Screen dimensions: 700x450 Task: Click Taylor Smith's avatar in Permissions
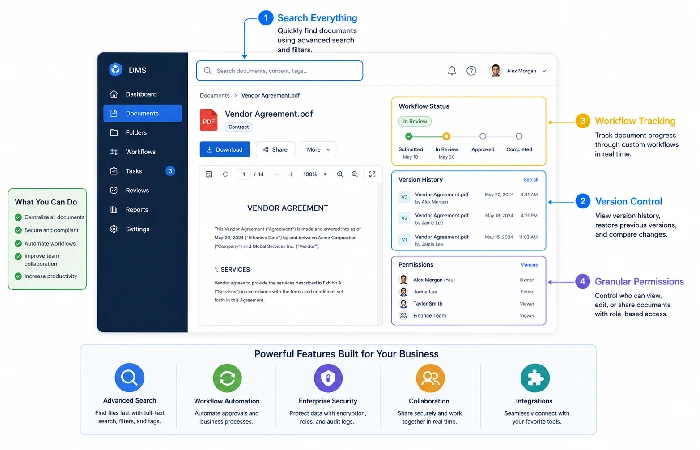point(404,304)
